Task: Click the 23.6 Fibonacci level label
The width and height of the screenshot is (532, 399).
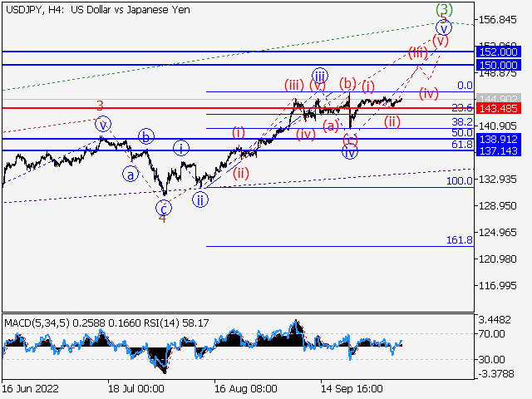Action: pos(462,108)
